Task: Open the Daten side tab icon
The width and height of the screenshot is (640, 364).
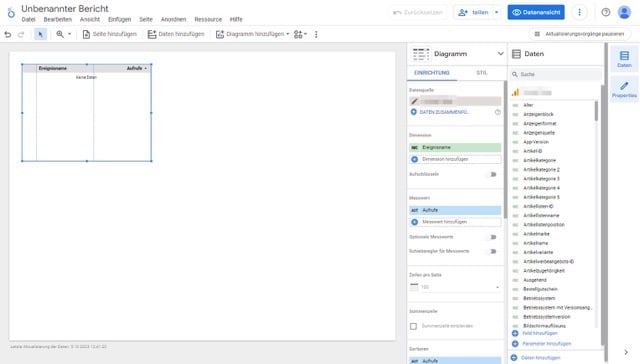Action: pos(624,59)
